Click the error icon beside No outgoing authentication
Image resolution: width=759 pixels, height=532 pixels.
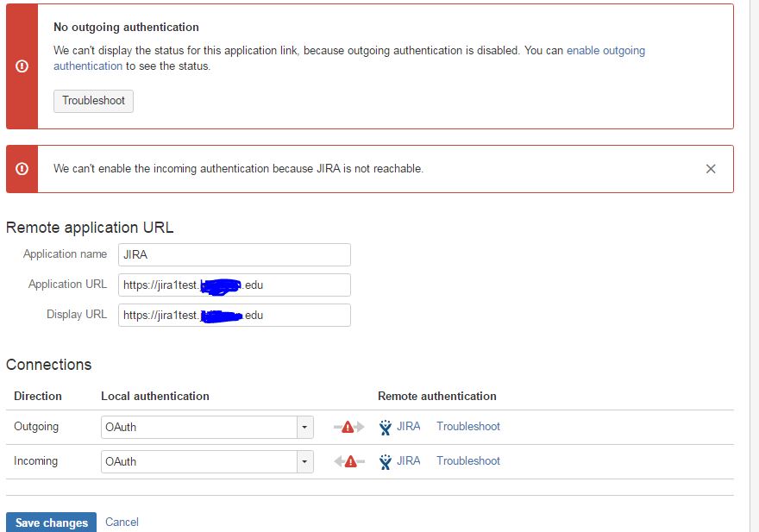point(22,66)
